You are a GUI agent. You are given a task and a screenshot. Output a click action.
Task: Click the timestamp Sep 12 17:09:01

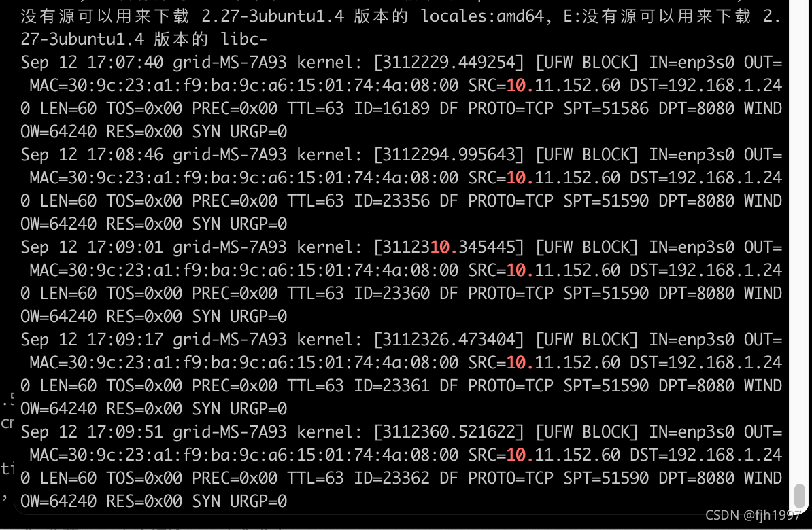click(92, 247)
